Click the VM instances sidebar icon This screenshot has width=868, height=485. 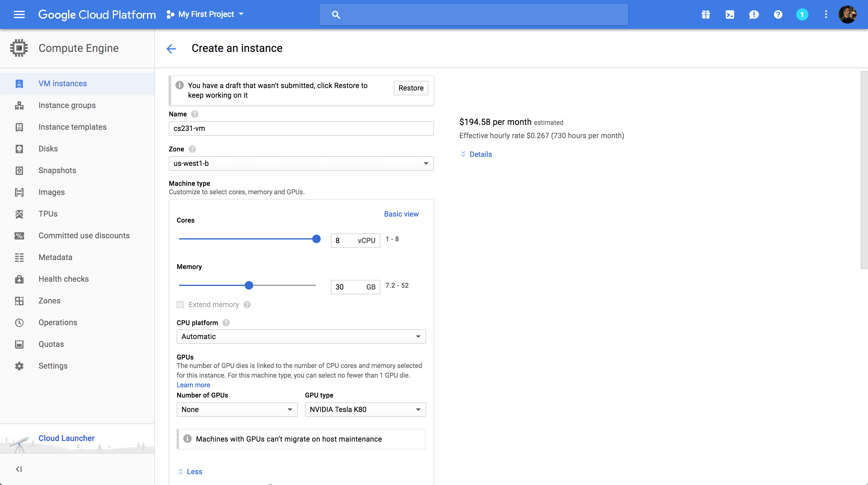click(19, 84)
